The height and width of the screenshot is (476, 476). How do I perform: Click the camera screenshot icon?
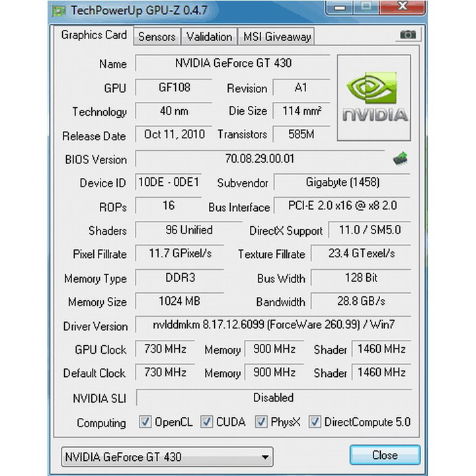408,35
